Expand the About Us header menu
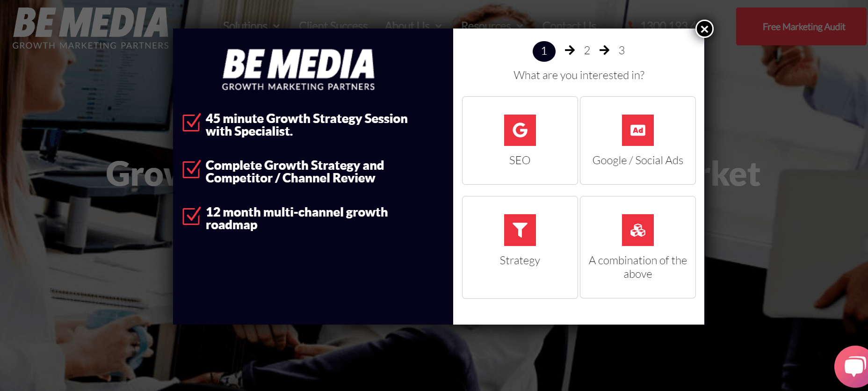The width and height of the screenshot is (868, 391). pyautogui.click(x=413, y=25)
